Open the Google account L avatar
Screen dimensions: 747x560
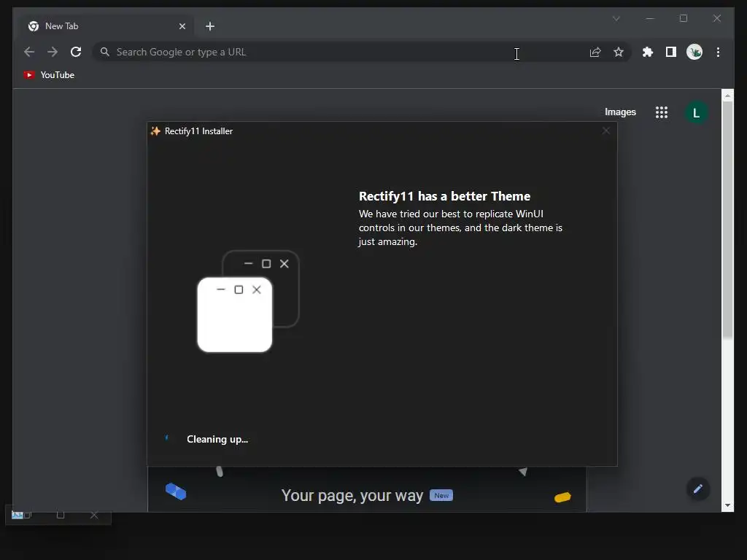tap(696, 113)
